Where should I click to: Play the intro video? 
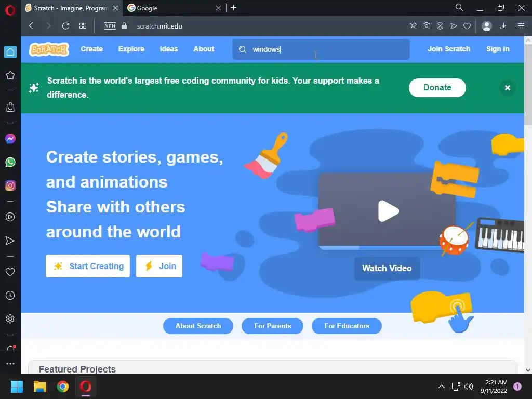[x=388, y=211]
